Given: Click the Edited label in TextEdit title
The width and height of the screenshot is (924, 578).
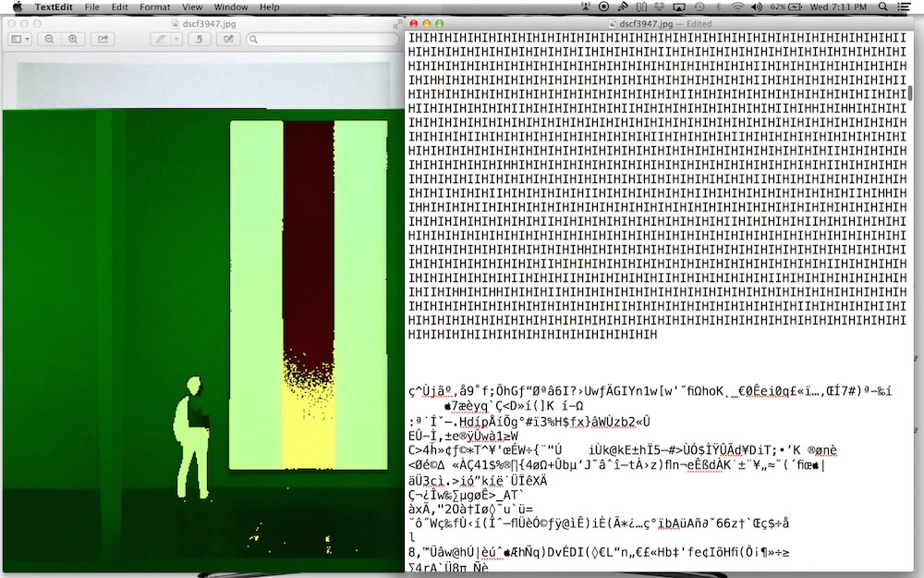Looking at the screenshot, I should [x=699, y=24].
